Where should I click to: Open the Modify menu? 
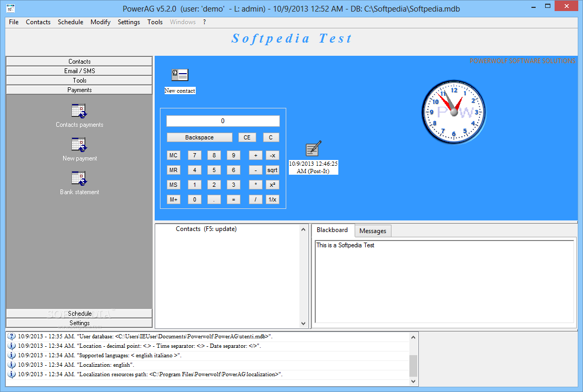(100, 22)
